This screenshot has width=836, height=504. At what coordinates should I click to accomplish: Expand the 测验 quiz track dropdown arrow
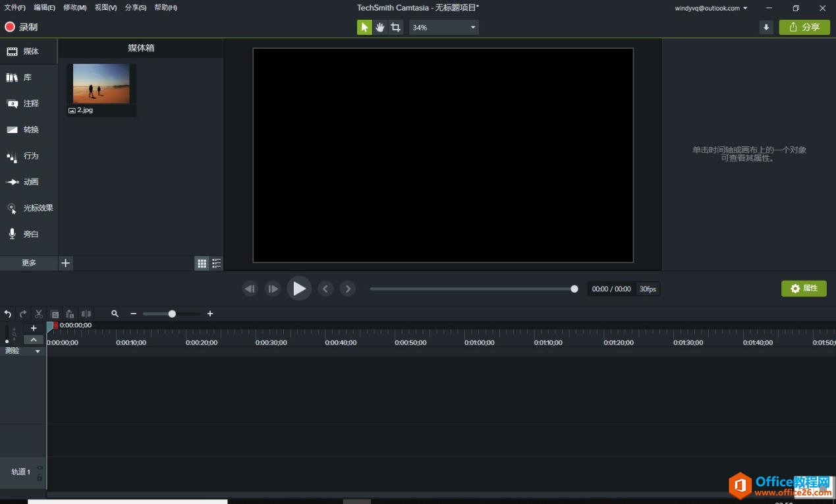point(38,351)
